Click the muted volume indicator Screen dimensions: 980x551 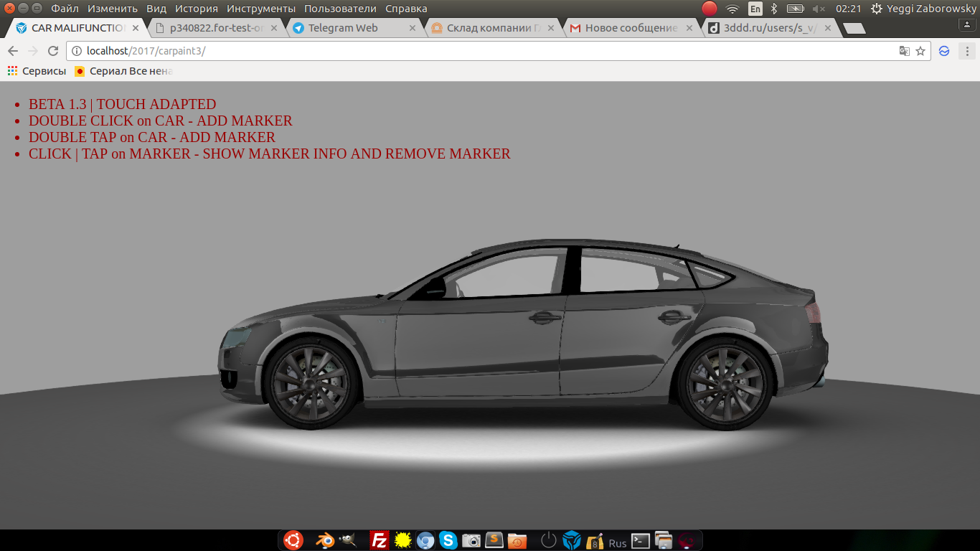pos(819,9)
